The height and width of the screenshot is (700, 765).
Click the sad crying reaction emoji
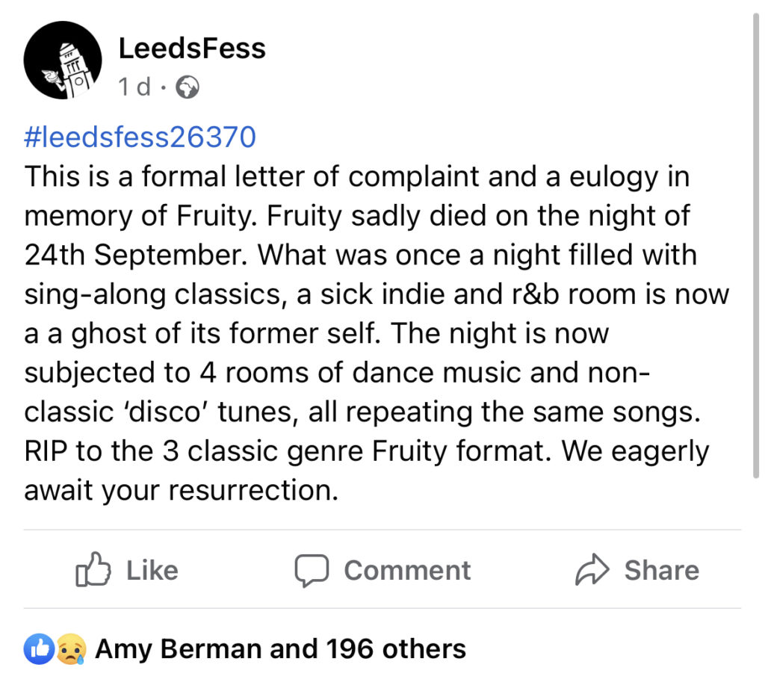(x=71, y=649)
